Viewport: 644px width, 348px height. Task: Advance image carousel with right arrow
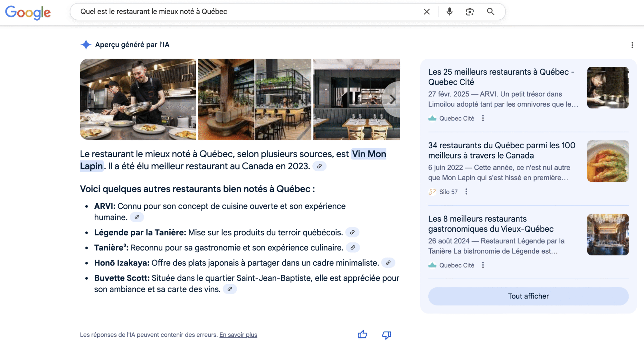392,99
